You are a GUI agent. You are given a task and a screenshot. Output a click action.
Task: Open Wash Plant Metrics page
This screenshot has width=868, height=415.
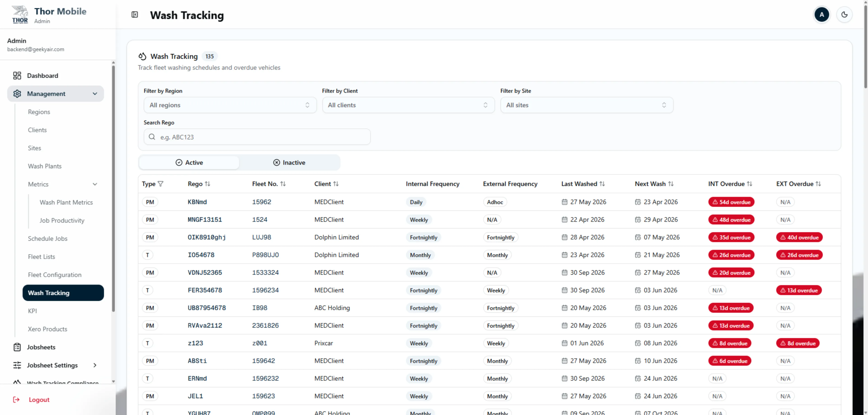[66, 203]
